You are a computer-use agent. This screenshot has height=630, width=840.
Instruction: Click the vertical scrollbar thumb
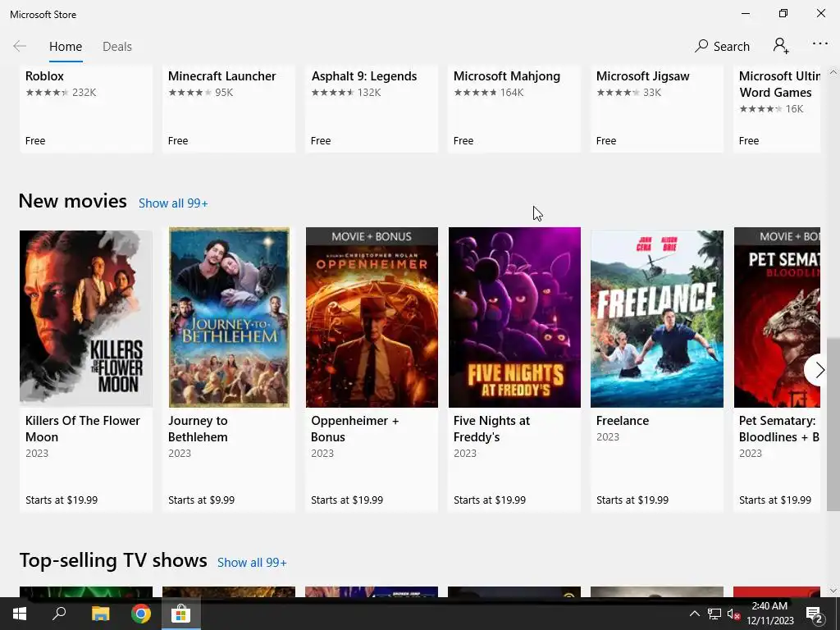833,424
